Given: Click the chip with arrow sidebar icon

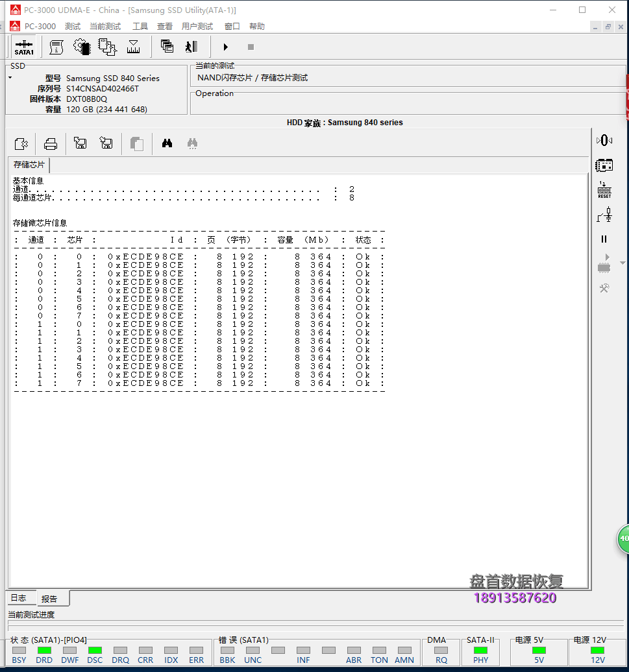Looking at the screenshot, I should pos(604,263).
